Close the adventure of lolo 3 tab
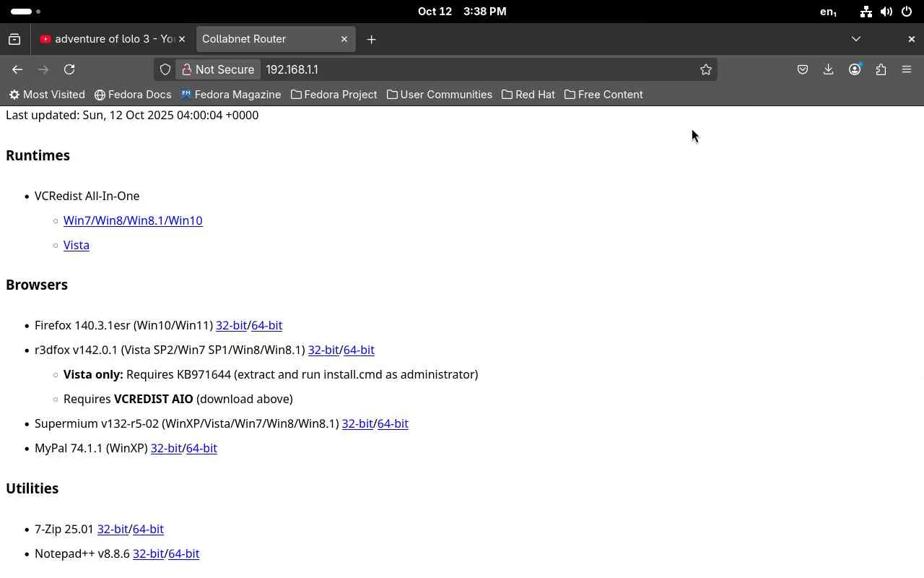Screen dimensions: 924x578 coord(182,39)
